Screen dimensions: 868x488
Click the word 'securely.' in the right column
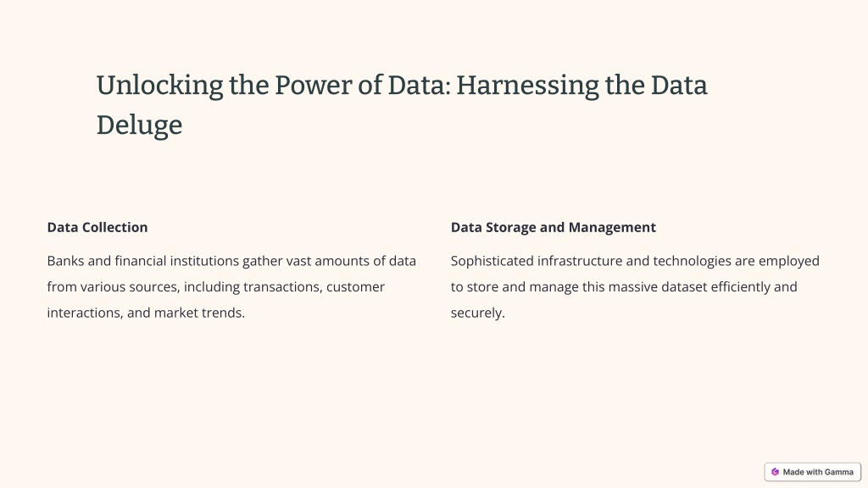pyautogui.click(x=478, y=313)
